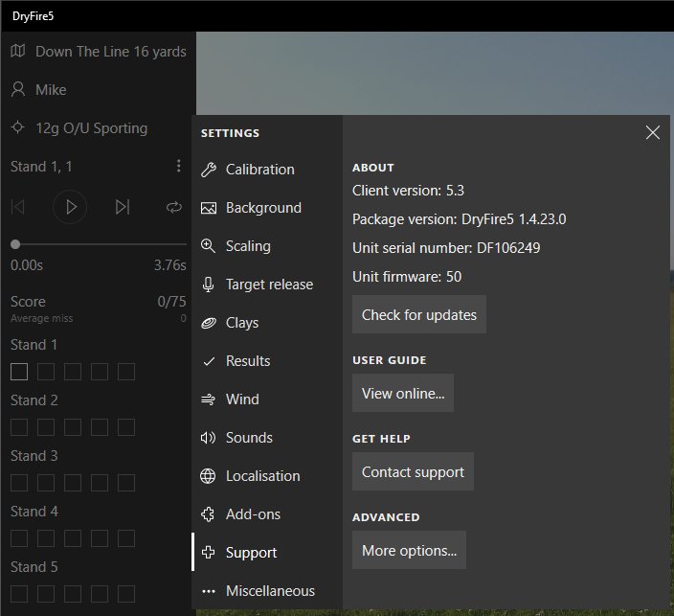
Task: Click the playback timeline slider handle
Action: [15, 245]
